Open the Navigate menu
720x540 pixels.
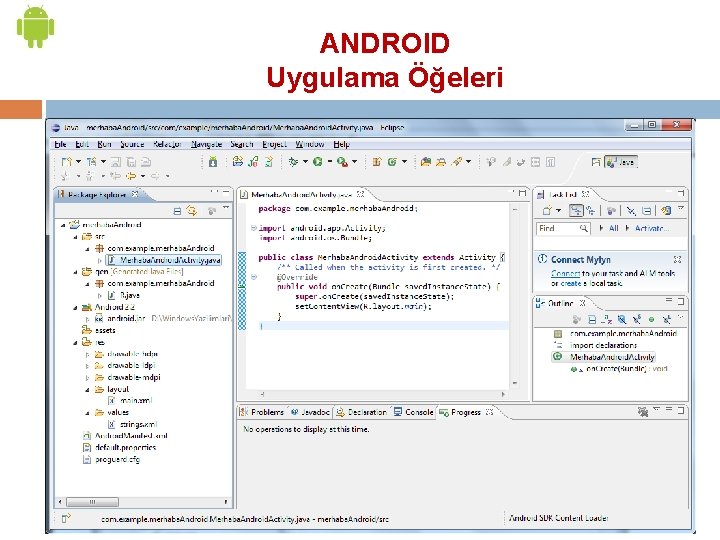point(207,144)
